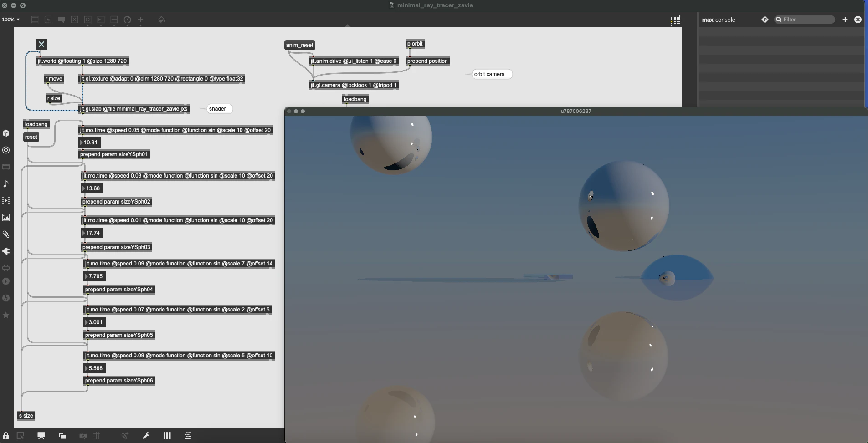The image size is (868, 443).
Task: Select the prepend position object
Action: pyautogui.click(x=427, y=61)
